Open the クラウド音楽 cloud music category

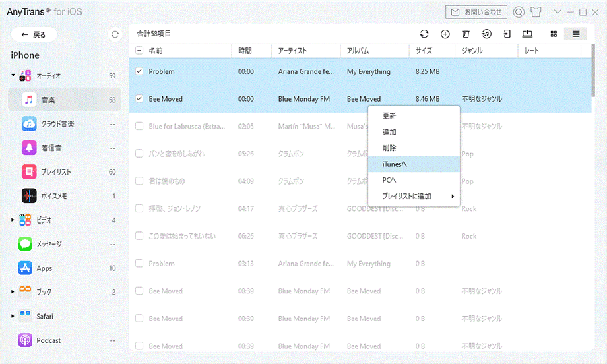click(65, 124)
